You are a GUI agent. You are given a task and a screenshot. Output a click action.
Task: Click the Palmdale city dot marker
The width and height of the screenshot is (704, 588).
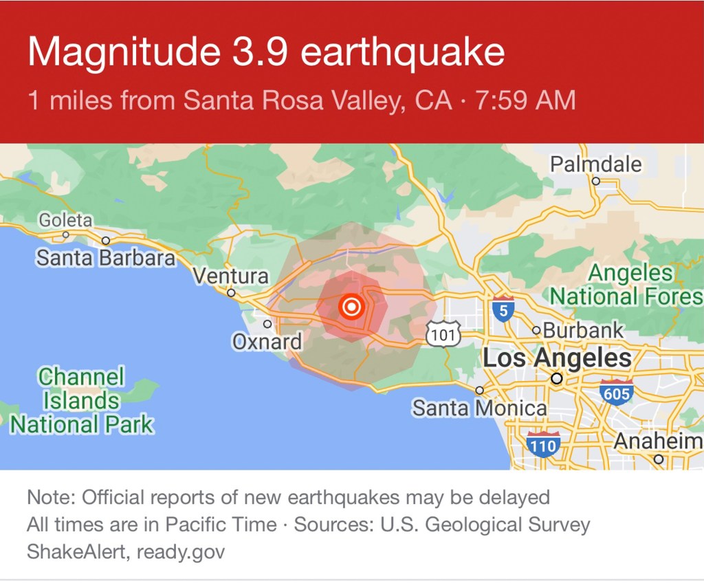click(596, 181)
